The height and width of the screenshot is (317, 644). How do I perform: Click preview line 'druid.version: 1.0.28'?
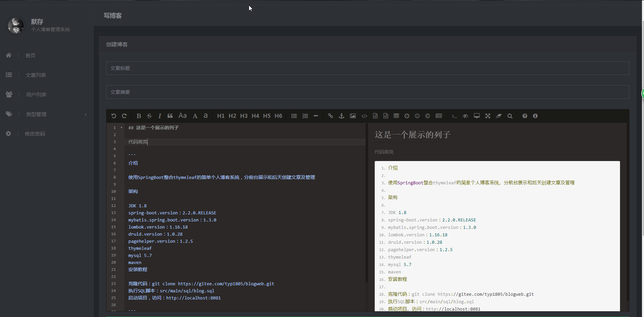pos(415,242)
